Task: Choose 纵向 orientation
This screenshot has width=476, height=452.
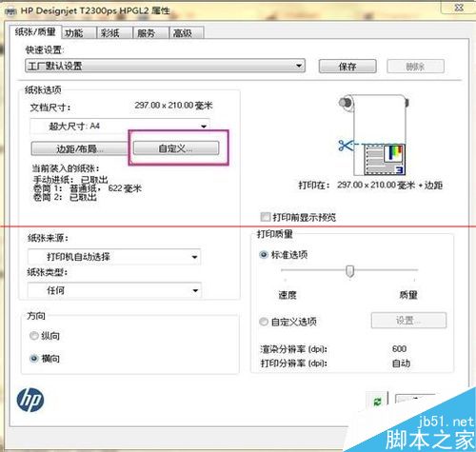Action: click(x=33, y=336)
